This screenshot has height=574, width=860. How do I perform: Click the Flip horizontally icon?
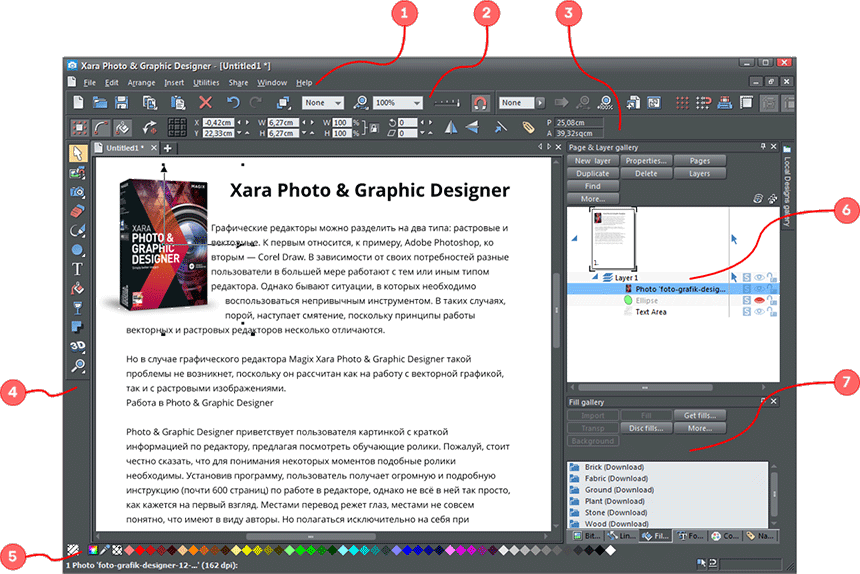tap(451, 128)
